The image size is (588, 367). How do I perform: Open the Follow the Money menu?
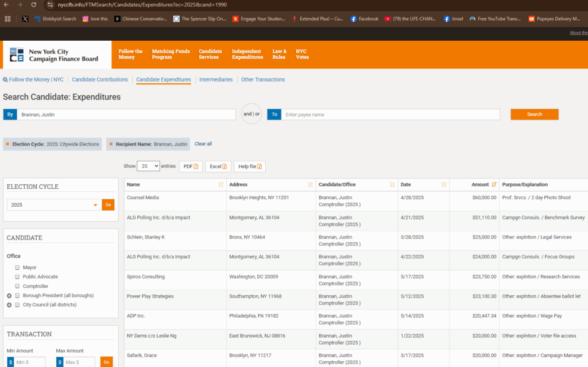(130, 55)
